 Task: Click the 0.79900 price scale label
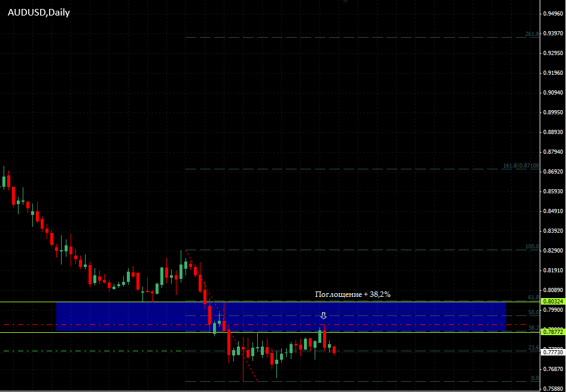553,309
